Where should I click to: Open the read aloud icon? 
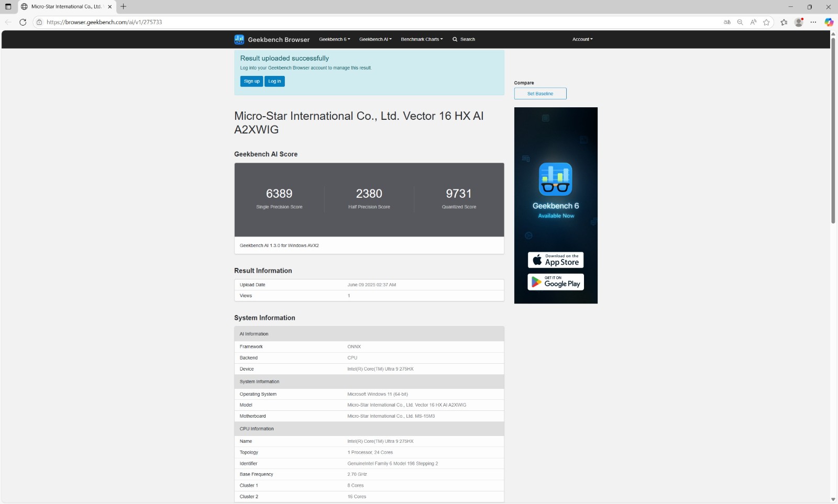[753, 22]
